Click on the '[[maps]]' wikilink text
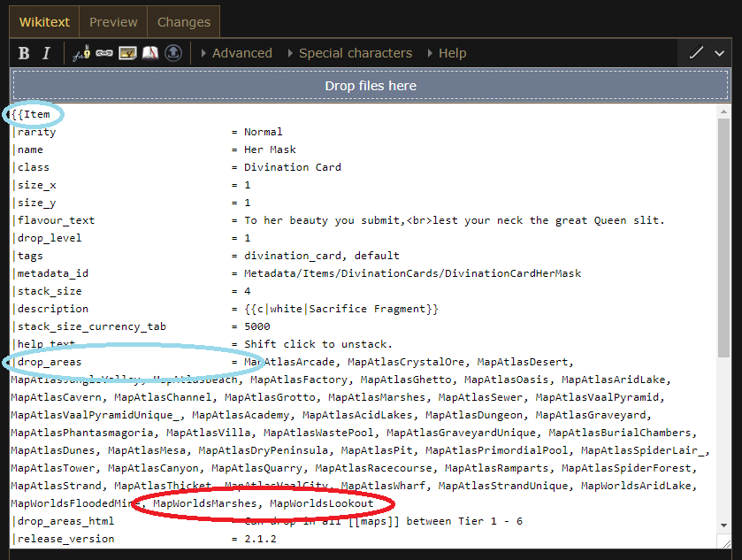This screenshot has height=560, width=742. click(x=373, y=521)
